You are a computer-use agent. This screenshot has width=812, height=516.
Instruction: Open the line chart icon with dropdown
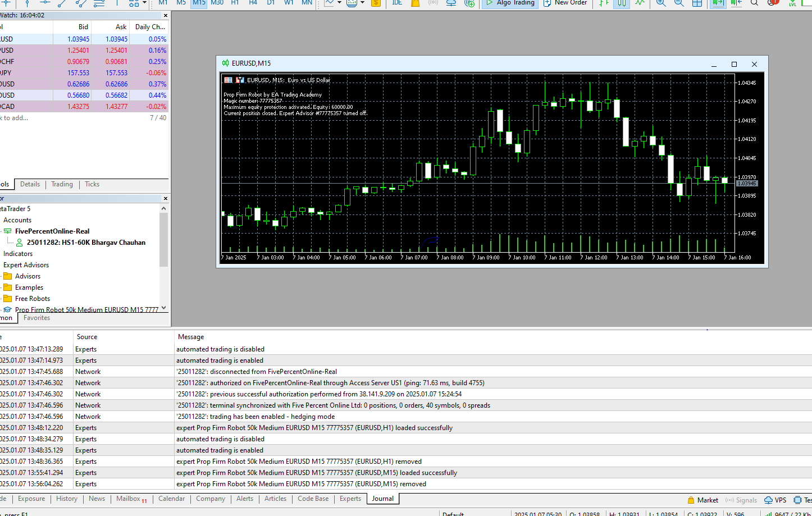click(x=329, y=3)
